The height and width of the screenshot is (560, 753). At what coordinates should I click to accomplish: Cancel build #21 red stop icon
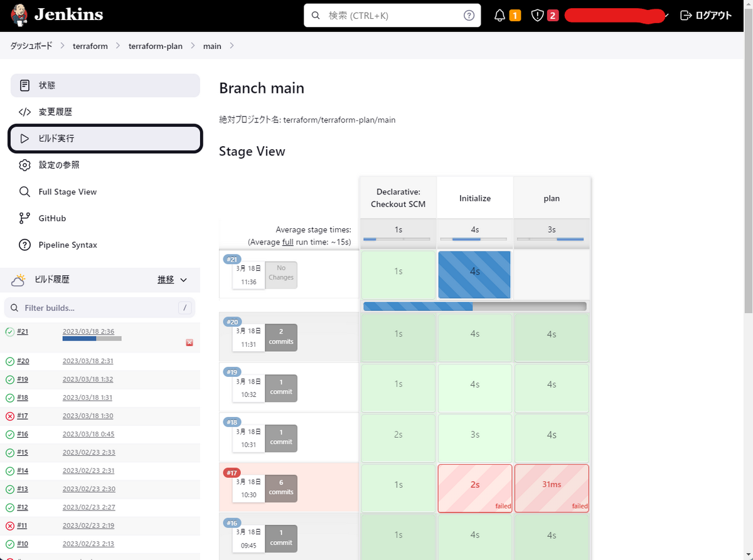190,342
